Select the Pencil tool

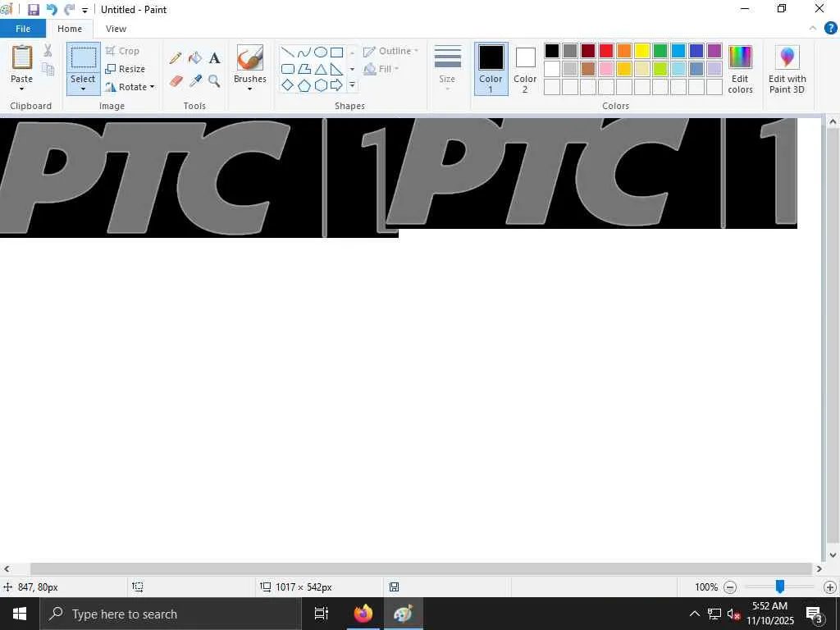[x=176, y=58]
